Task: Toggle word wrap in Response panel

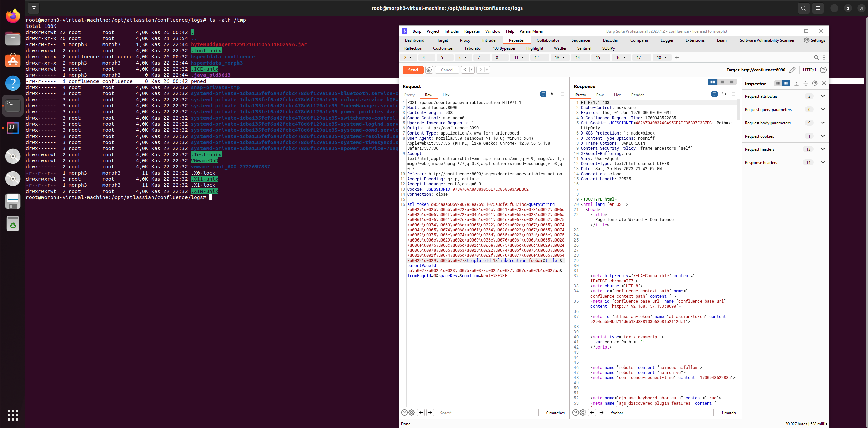Action: [714, 94]
